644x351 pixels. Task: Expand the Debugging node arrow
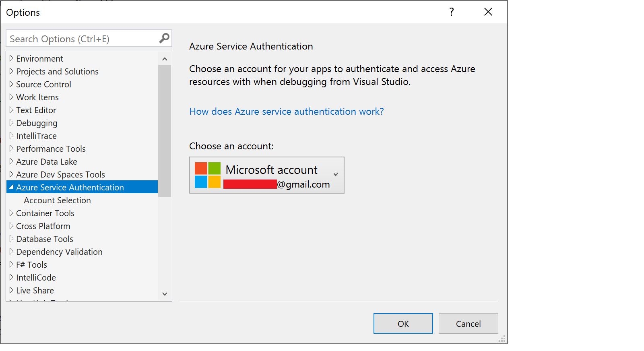pos(11,123)
